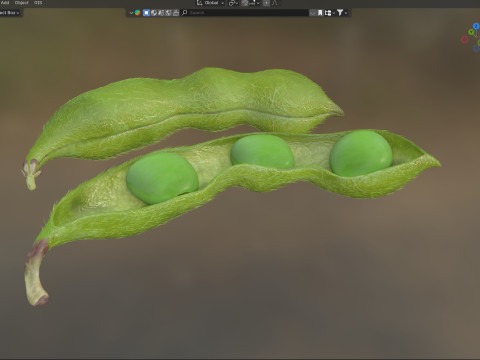Focus the Search text field
The image size is (480, 360).
click(245, 13)
